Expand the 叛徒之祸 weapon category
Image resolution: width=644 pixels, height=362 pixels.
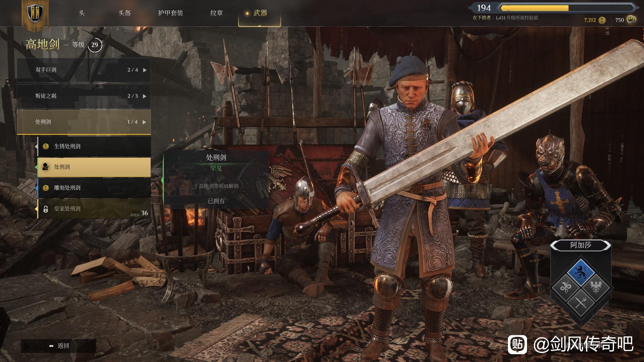point(84,96)
